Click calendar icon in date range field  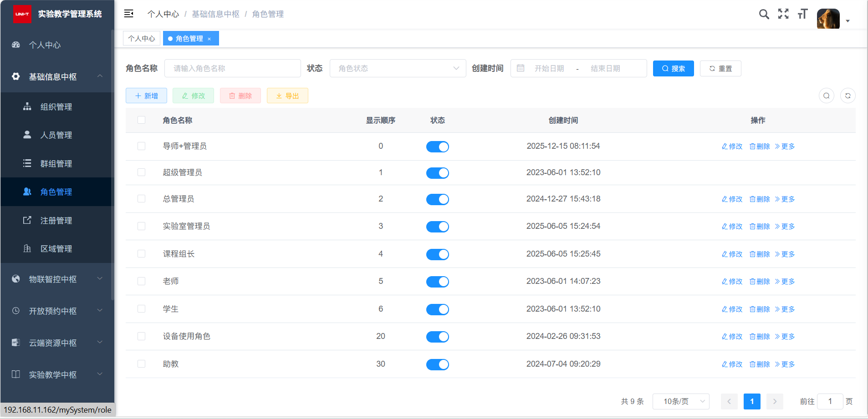coord(521,68)
